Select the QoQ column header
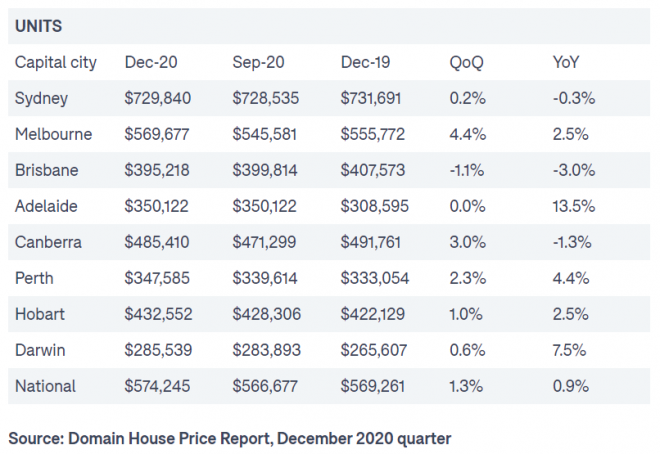The height and width of the screenshot is (454, 660). 467,62
